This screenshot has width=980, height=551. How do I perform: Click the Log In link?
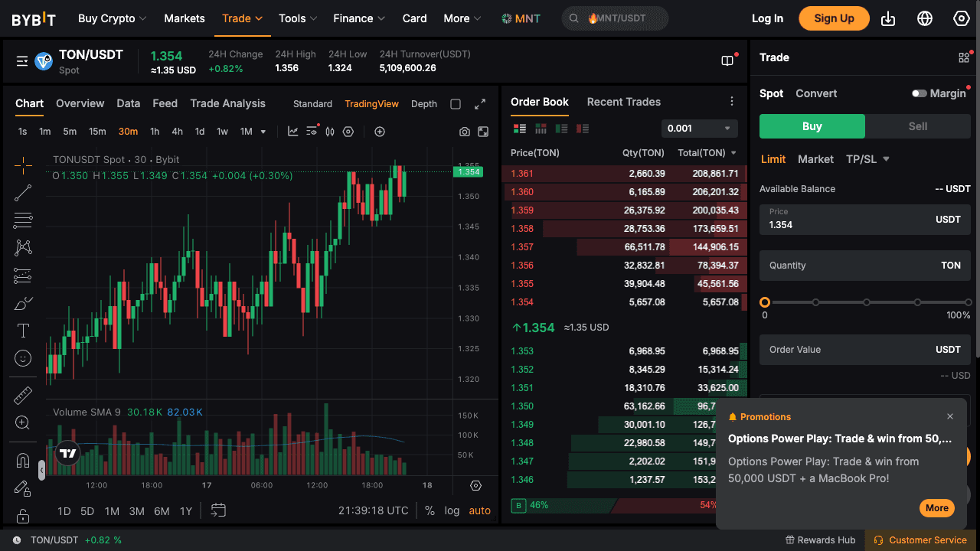767,18
